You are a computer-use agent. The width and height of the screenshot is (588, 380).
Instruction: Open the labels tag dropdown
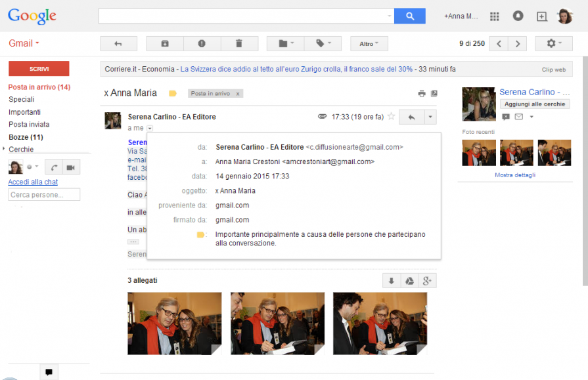(323, 43)
